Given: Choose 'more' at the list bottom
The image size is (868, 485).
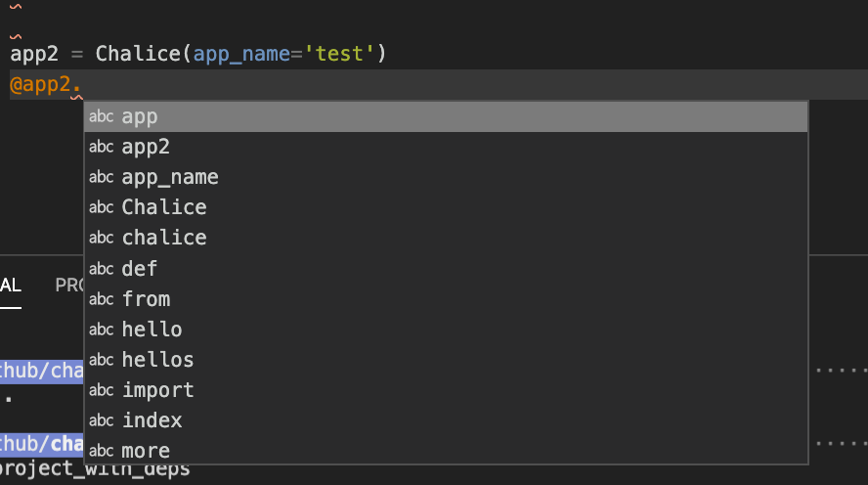Looking at the screenshot, I should 446,450.
